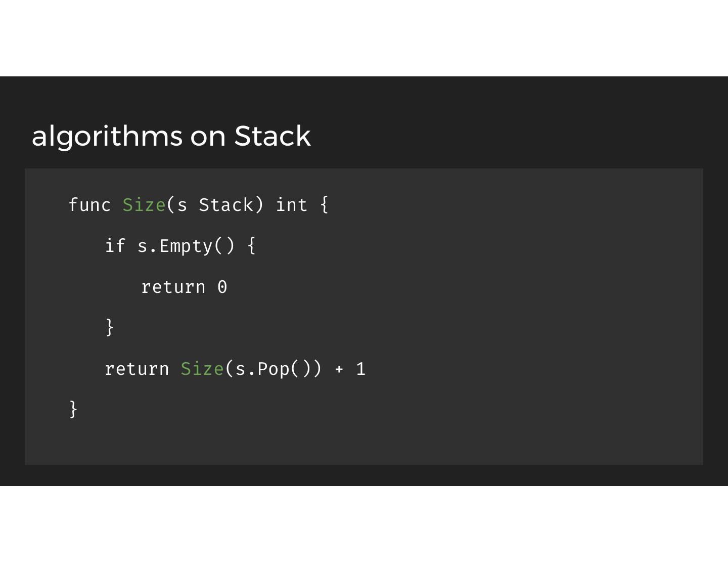Screen dimensions: 728x563
Task: Click the 'func' keyword
Action: [89, 205]
